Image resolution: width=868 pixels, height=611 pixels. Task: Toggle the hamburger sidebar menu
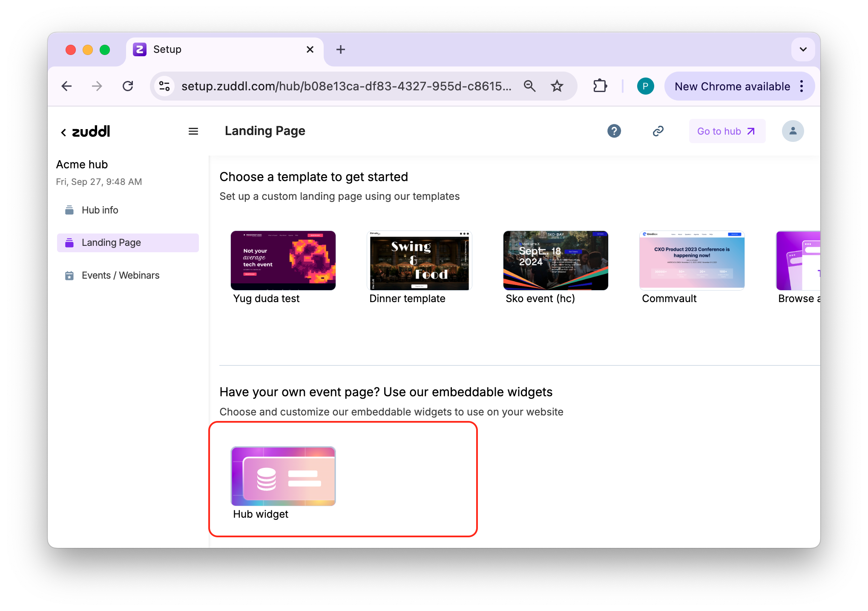[x=193, y=131]
